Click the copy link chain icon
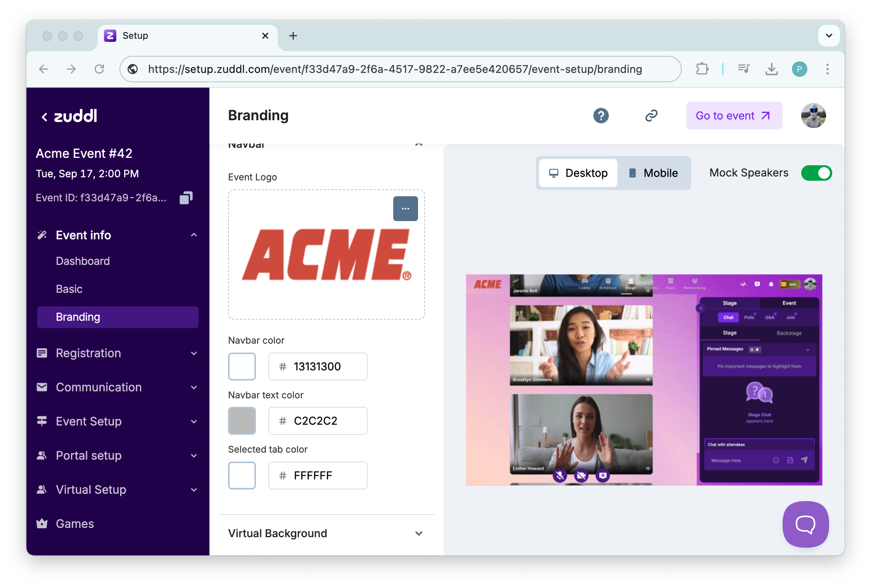 coord(651,116)
